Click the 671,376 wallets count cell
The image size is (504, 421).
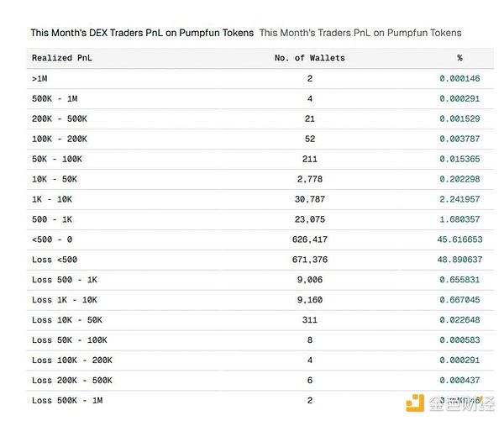[309, 260]
